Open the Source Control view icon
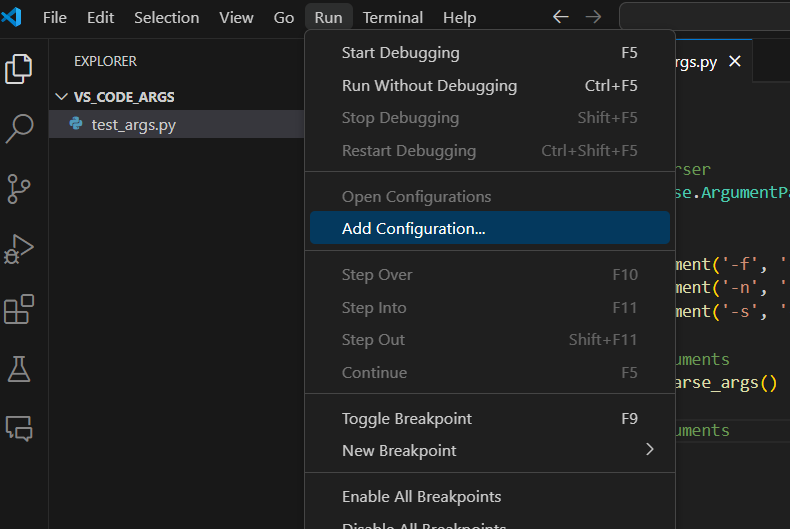The image size is (790, 529). tap(19, 188)
